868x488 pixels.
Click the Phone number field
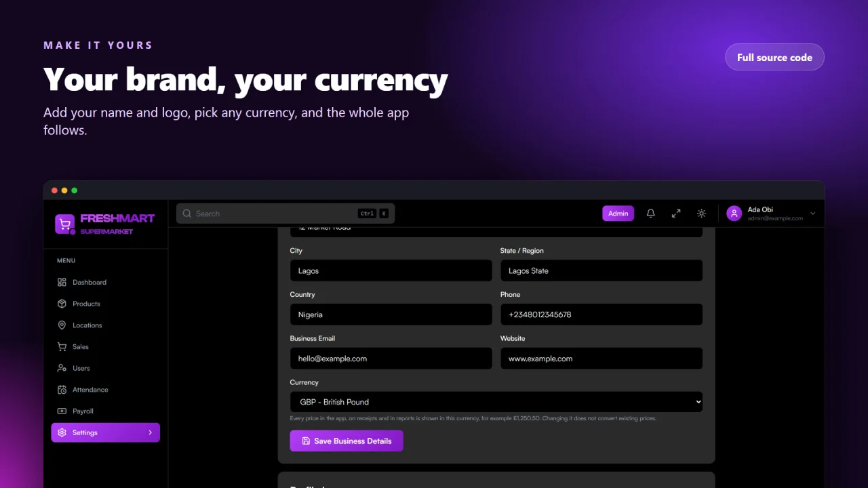click(601, 314)
